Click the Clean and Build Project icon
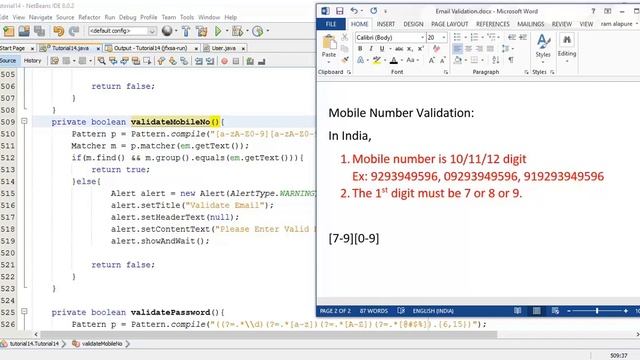 tap(202, 31)
